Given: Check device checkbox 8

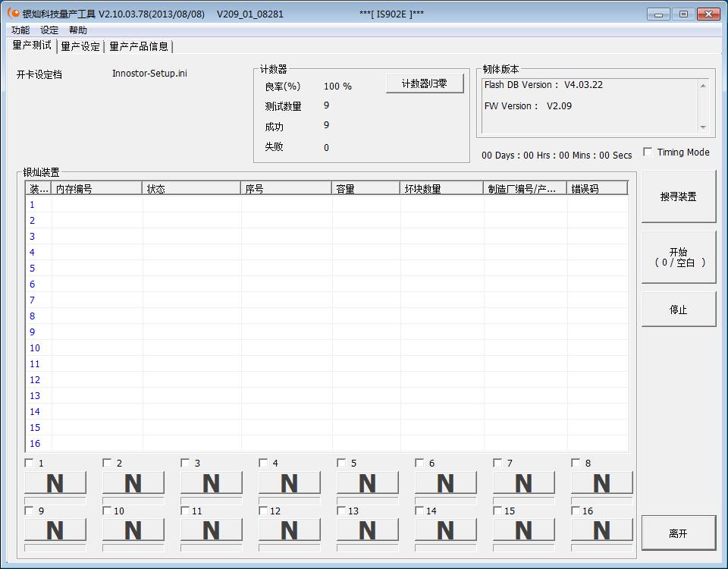Looking at the screenshot, I should tap(576, 461).
